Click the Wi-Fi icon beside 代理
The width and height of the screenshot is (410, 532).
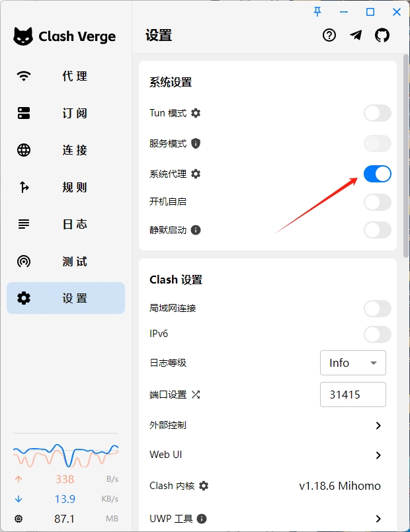[x=24, y=75]
